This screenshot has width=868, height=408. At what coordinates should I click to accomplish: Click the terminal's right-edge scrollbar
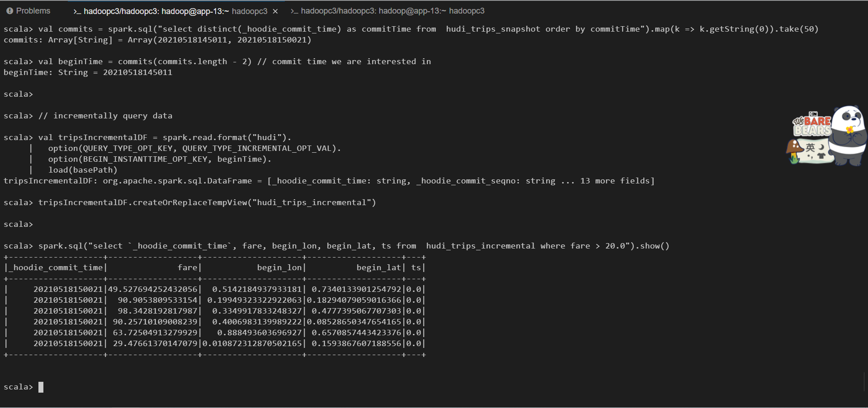click(x=865, y=382)
